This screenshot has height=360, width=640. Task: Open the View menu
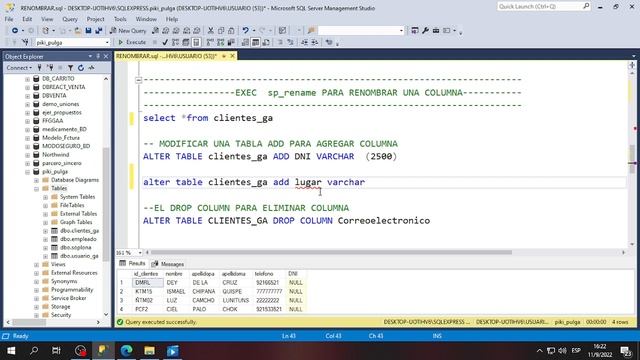(47, 19)
